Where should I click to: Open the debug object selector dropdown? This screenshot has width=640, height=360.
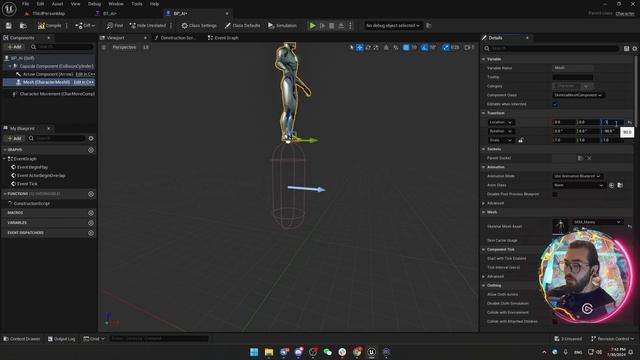[x=393, y=26]
